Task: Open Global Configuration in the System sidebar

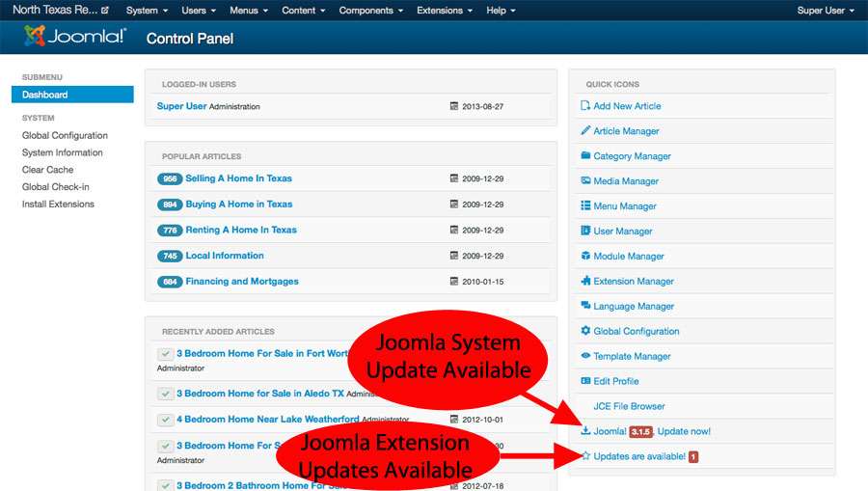Action: (x=65, y=135)
